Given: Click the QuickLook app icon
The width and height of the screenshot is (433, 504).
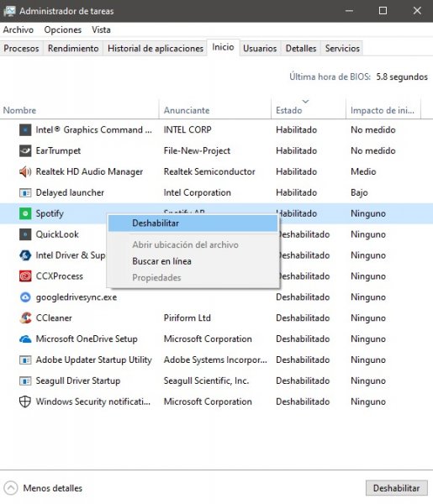Looking at the screenshot, I should coord(25,234).
